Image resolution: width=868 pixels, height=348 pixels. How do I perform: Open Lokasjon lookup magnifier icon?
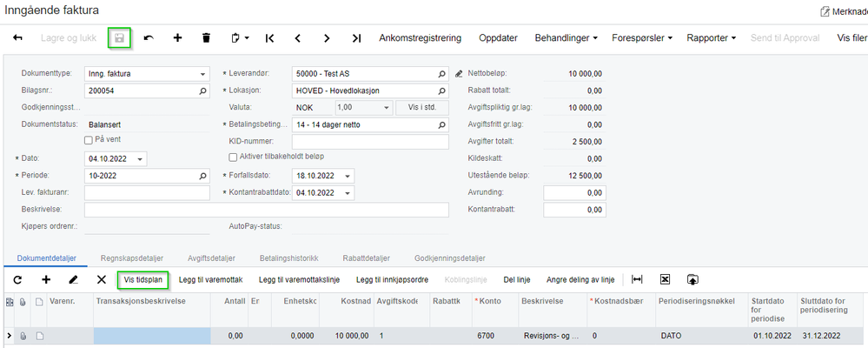pyautogui.click(x=441, y=90)
